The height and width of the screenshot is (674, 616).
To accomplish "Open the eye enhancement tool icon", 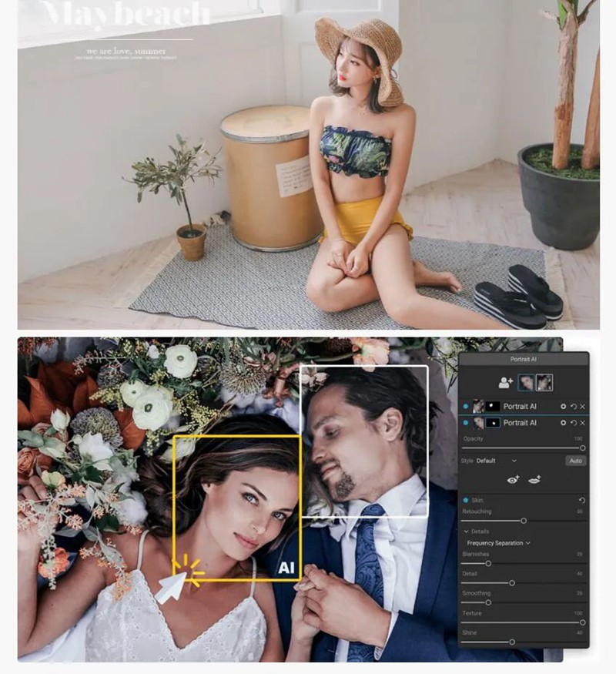I will [511, 480].
